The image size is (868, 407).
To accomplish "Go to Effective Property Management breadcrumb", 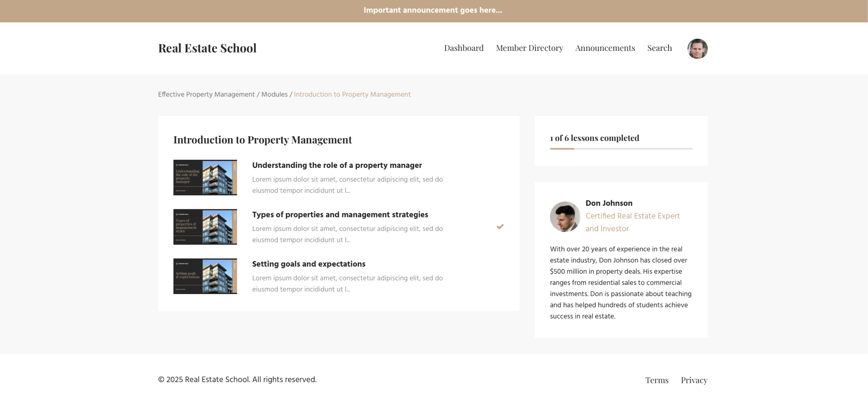I will point(206,94).
